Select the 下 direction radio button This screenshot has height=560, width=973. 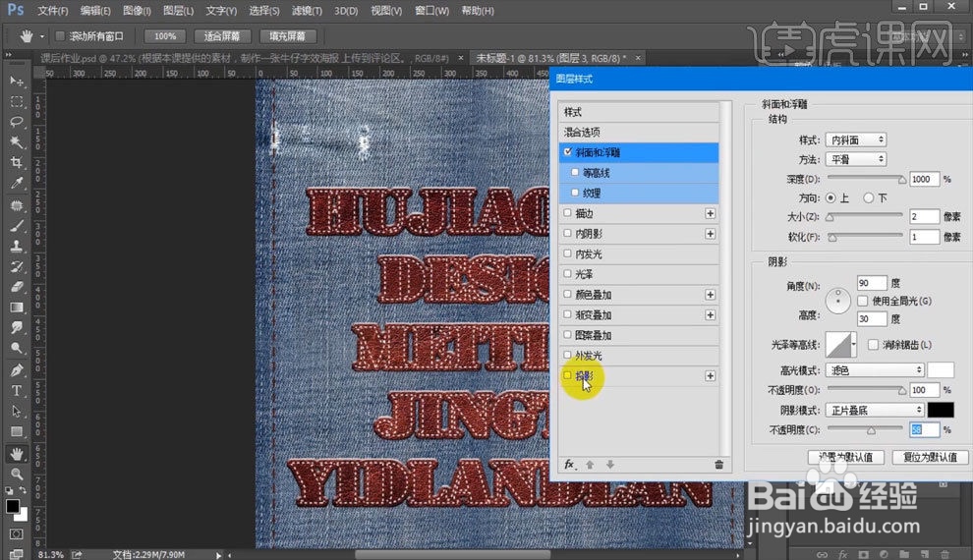[868, 197]
